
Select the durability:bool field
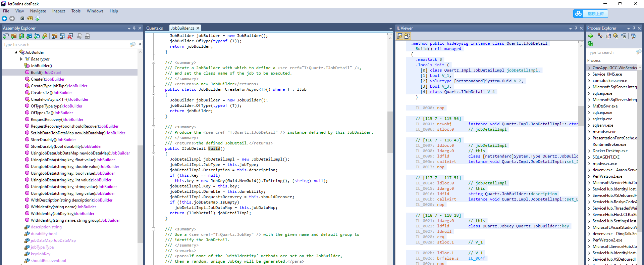pyautogui.click(x=44, y=234)
